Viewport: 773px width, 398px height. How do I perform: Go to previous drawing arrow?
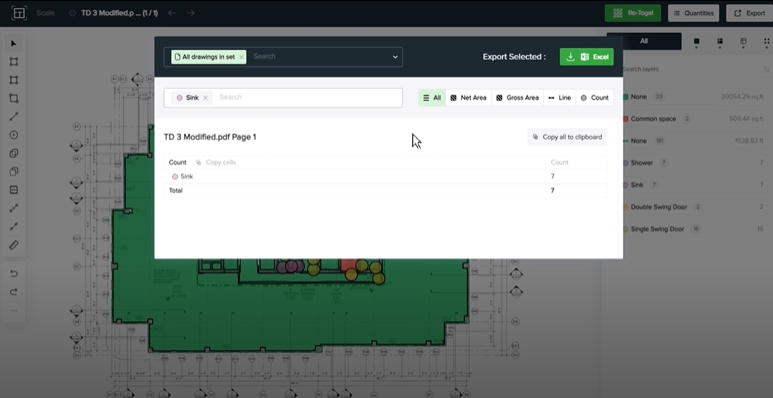click(x=172, y=13)
